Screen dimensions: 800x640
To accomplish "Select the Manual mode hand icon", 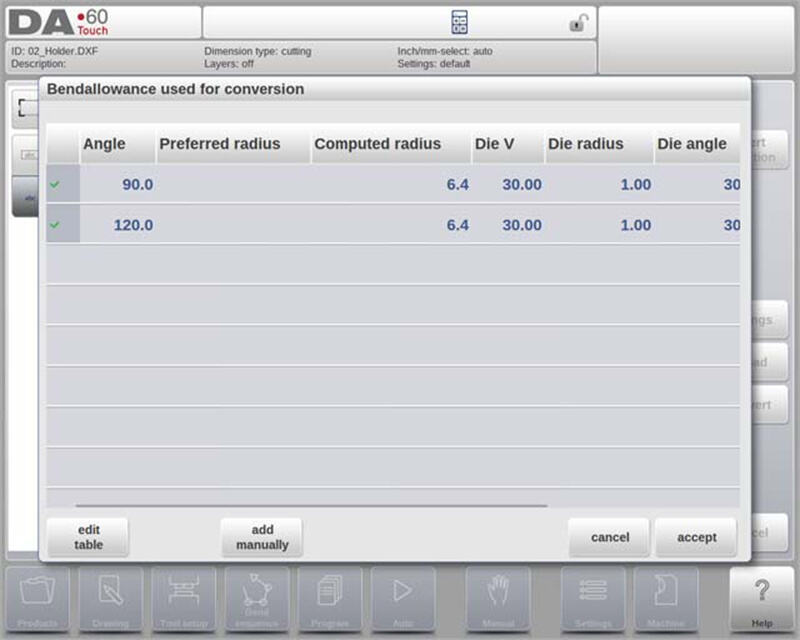I will (498, 597).
